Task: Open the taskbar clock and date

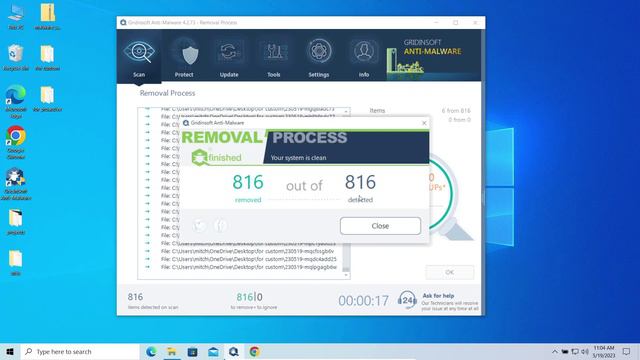Action: (604, 351)
